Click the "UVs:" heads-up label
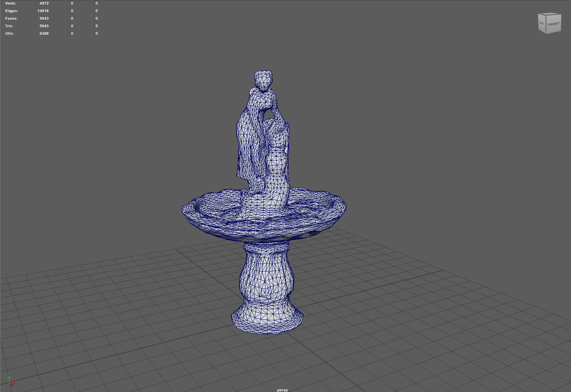Viewport: 571px width, 392px height. 9,34
